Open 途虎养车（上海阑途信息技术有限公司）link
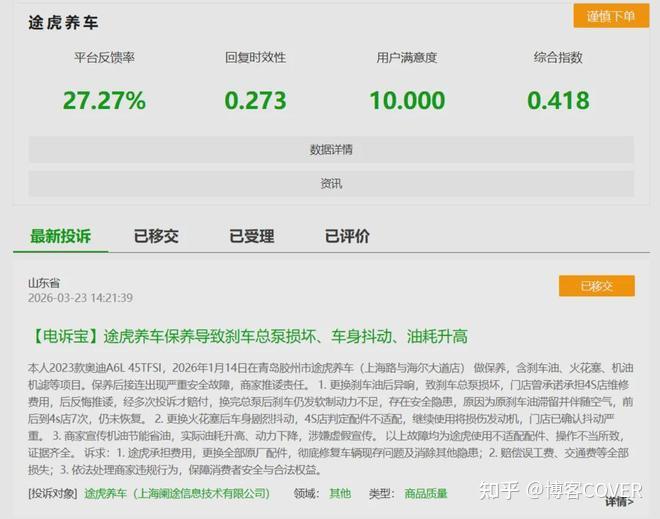 click(x=177, y=493)
